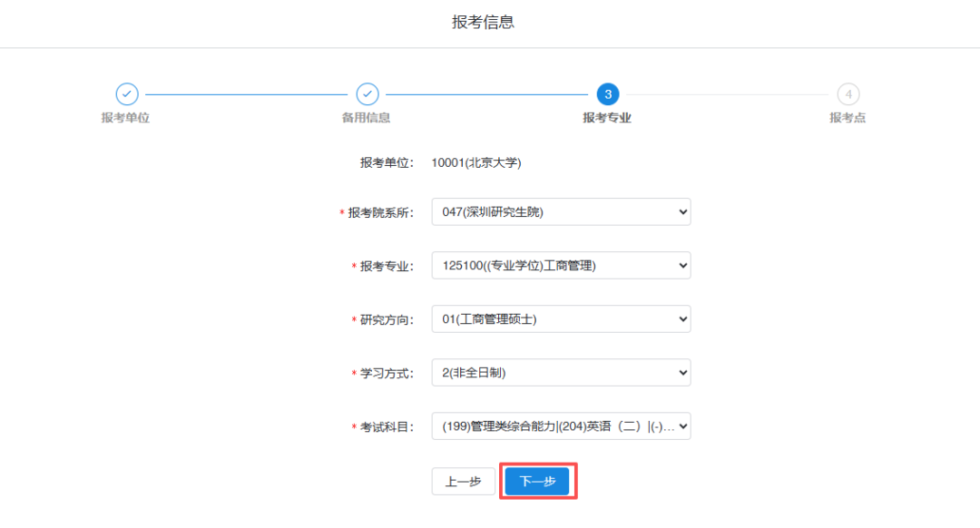Screen dimensions: 980x528
Task: Click the 报考信息 page title
Action: (x=484, y=23)
